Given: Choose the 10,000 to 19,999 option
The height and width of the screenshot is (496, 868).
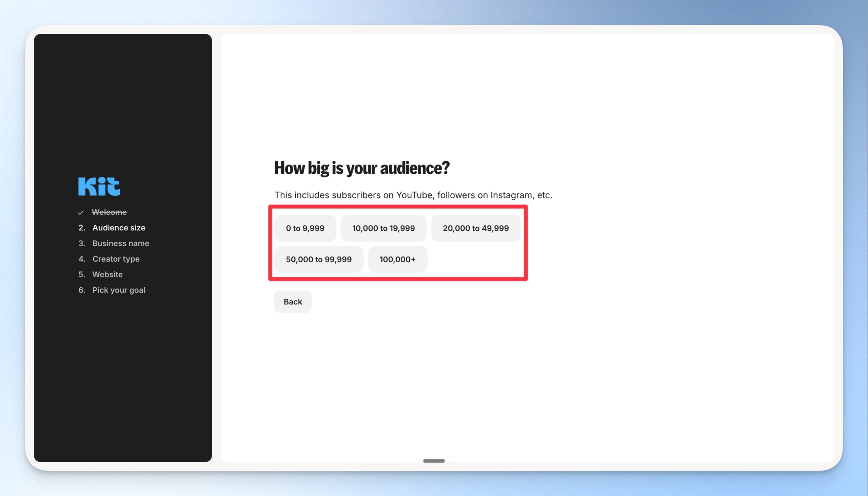Looking at the screenshot, I should (383, 228).
